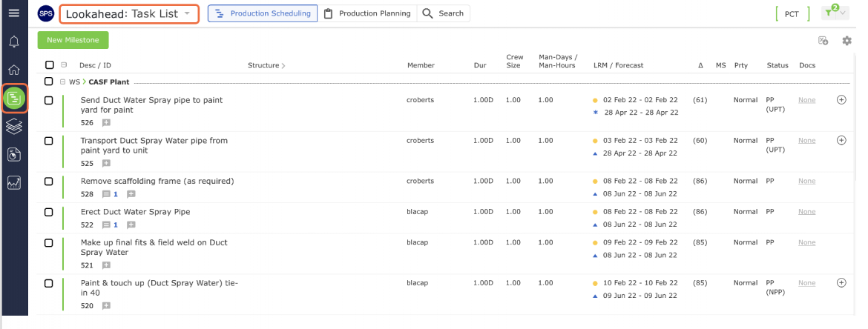Image resolution: width=868 pixels, height=329 pixels.
Task: Open the layers stack sidebar icon
Action: tap(14, 127)
